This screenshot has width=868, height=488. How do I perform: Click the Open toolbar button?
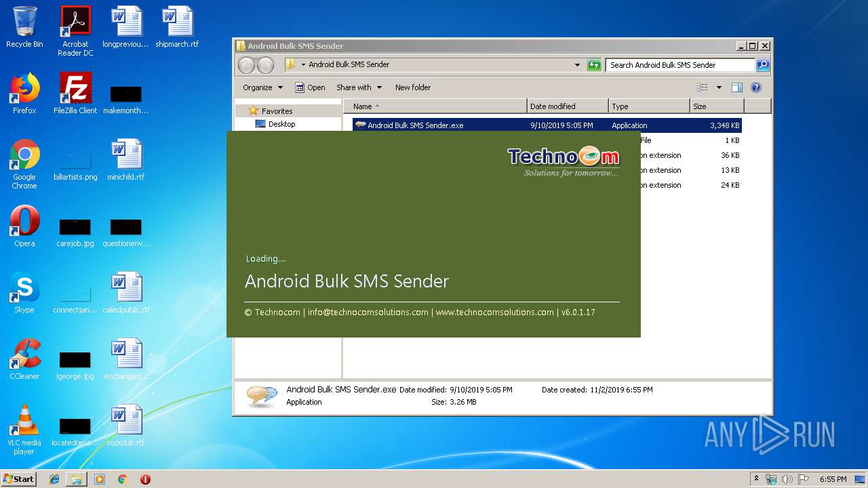tap(310, 87)
